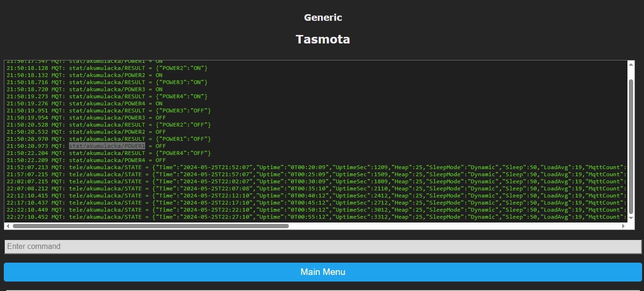This screenshot has width=644, height=291.
Task: Click log line 21:50:20.970 POWER1 OFF result
Action: [x=109, y=139]
